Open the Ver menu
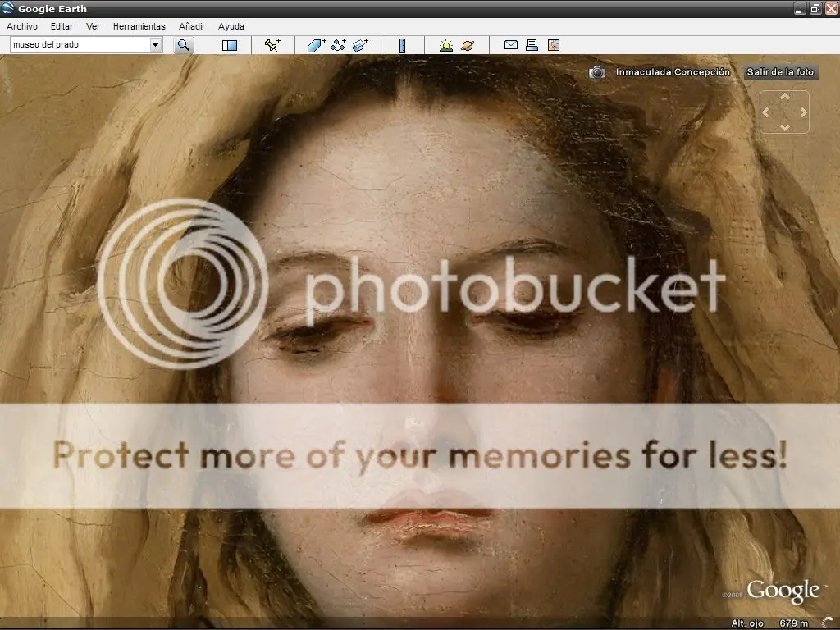Image resolution: width=840 pixels, height=630 pixels. [x=94, y=26]
